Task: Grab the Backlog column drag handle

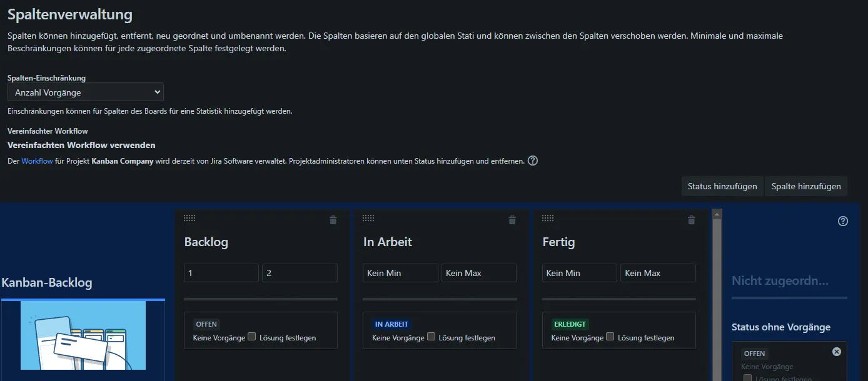Action: point(189,218)
